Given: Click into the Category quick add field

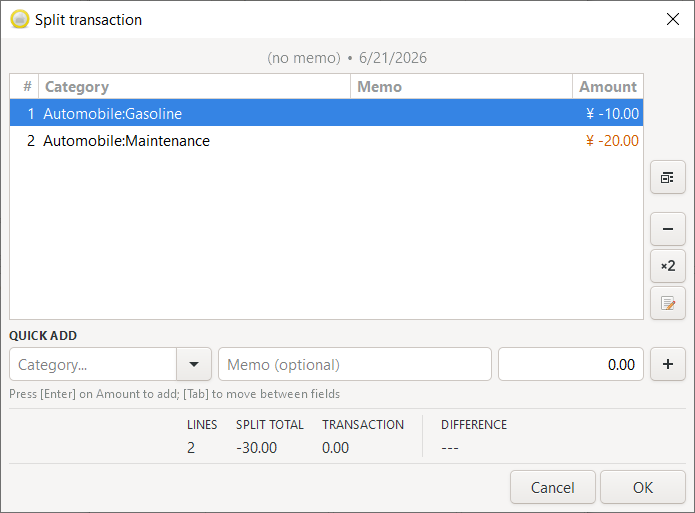Looking at the screenshot, I should pyautogui.click(x=93, y=364).
